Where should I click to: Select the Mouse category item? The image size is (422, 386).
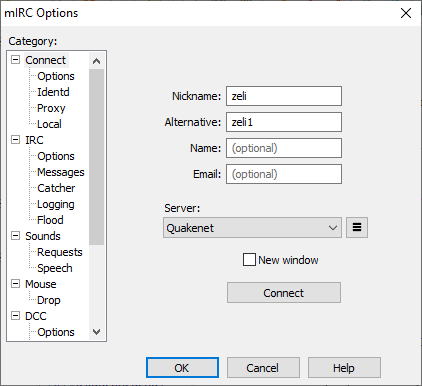click(41, 284)
